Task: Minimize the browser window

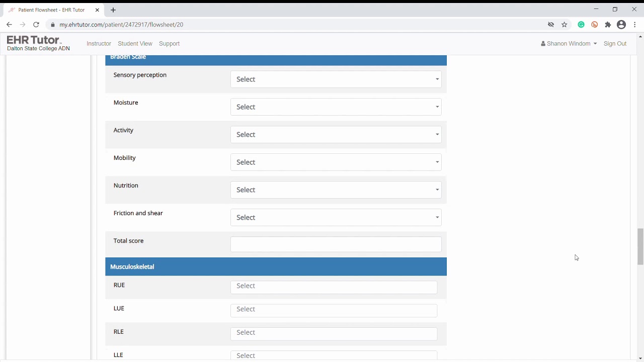Action: (x=596, y=9)
